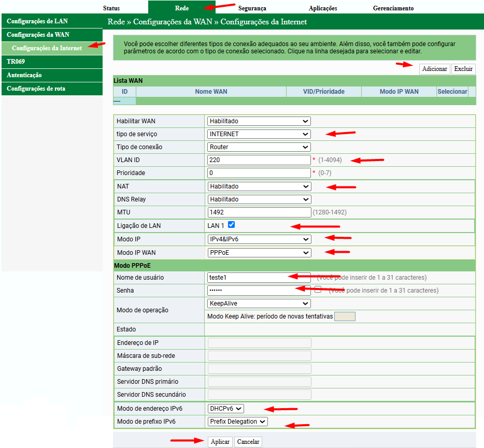The height and width of the screenshot is (448, 484).
Task: Expand the Tipo de conexão dropdown
Action: tap(259, 147)
